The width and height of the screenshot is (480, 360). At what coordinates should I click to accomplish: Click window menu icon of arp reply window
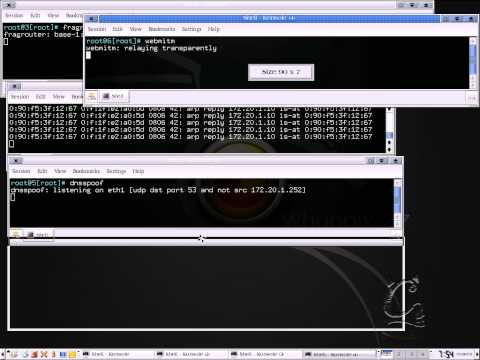15,87
